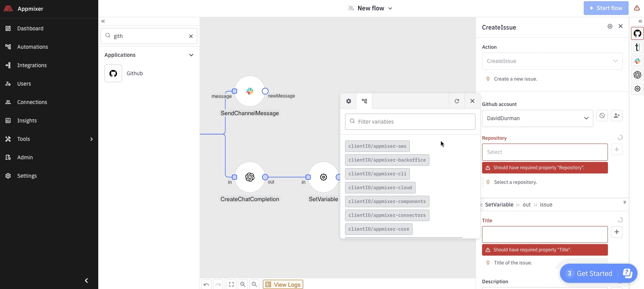Expand the Action CreateIssue dropdown

click(x=552, y=61)
